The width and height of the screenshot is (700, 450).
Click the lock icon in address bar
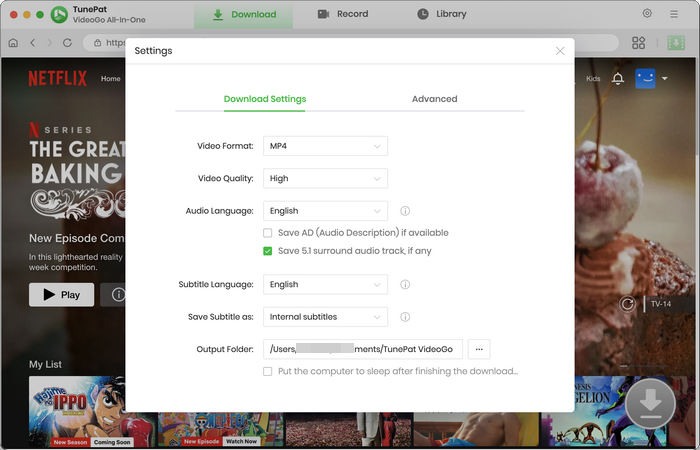[x=97, y=43]
